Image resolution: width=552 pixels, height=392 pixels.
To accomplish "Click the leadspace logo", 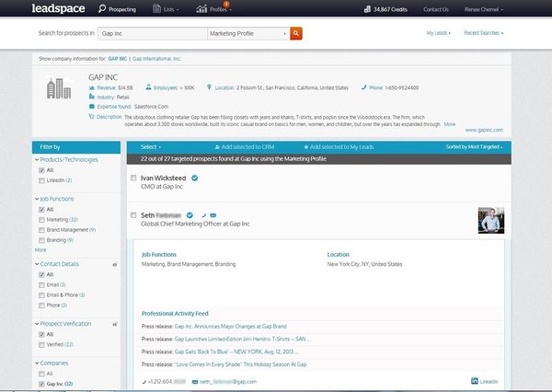I will 59,8.
